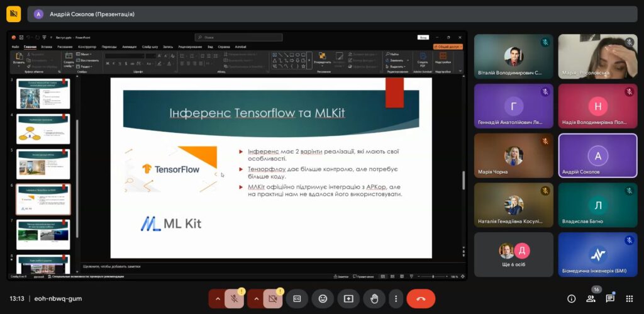Open more options three-dot menu in Meet
644x314 pixels.
click(396, 299)
